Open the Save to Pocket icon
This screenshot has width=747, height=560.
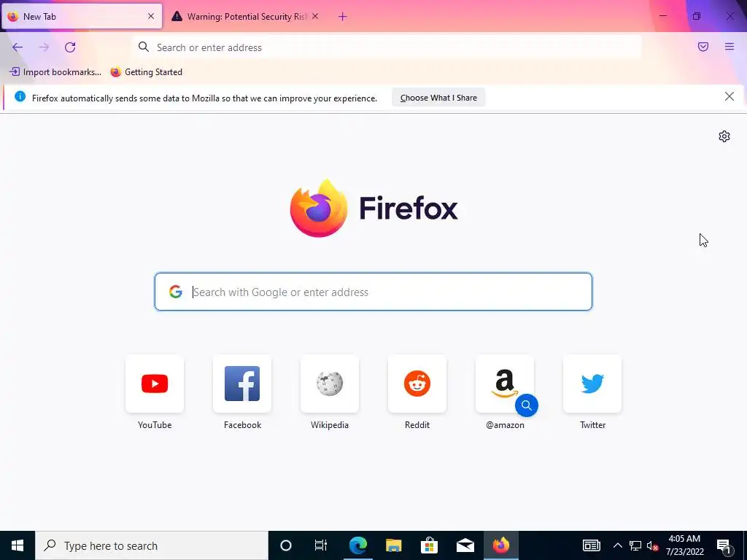coord(703,47)
